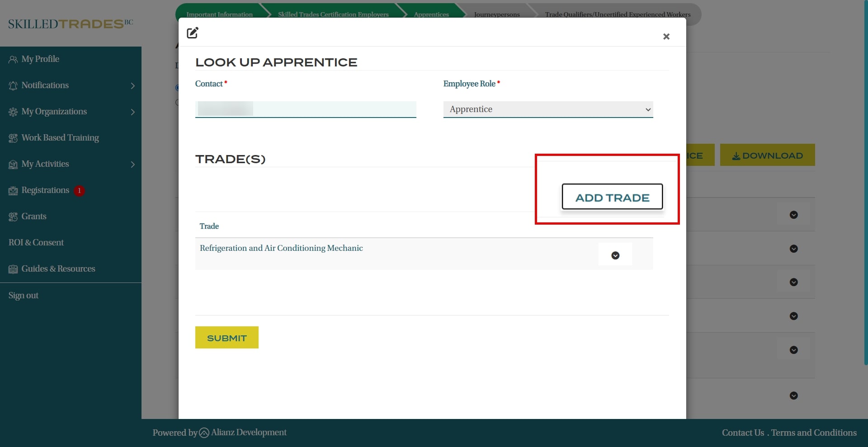Open Trade Qualifiers/Uncertified Experienced Workers tab
This screenshot has height=447, width=868.
618,14
